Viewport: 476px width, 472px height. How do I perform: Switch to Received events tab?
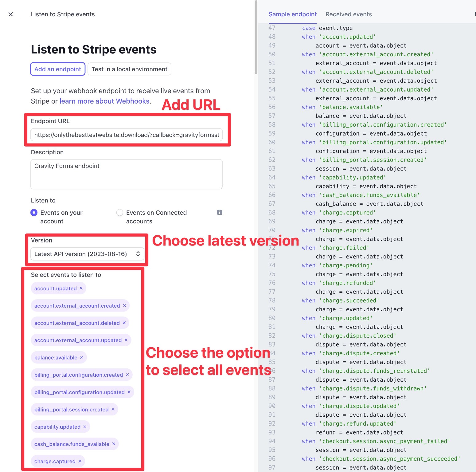[349, 14]
